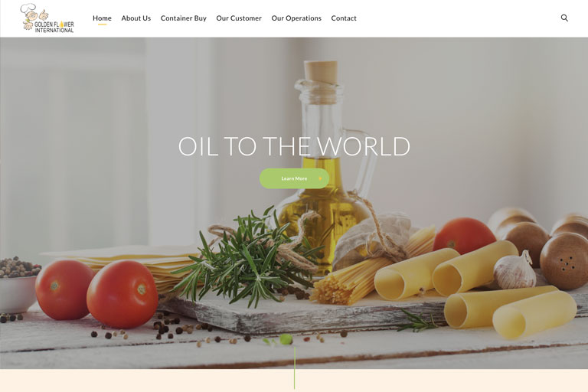588x392 pixels.
Task: Click the arrow icon inside Learn More
Action: [x=320, y=178]
